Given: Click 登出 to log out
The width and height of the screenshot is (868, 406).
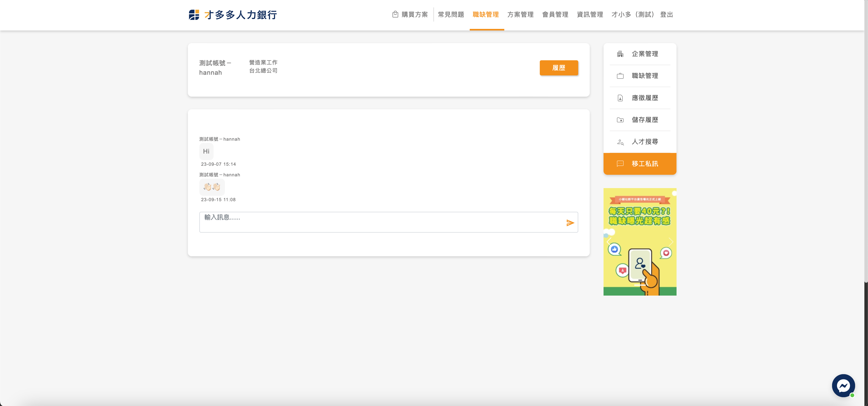Looking at the screenshot, I should [666, 14].
